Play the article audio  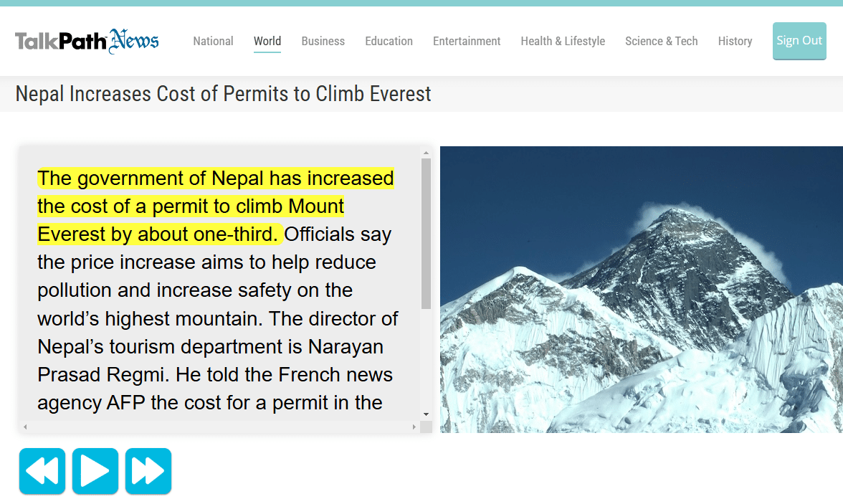[x=95, y=471]
